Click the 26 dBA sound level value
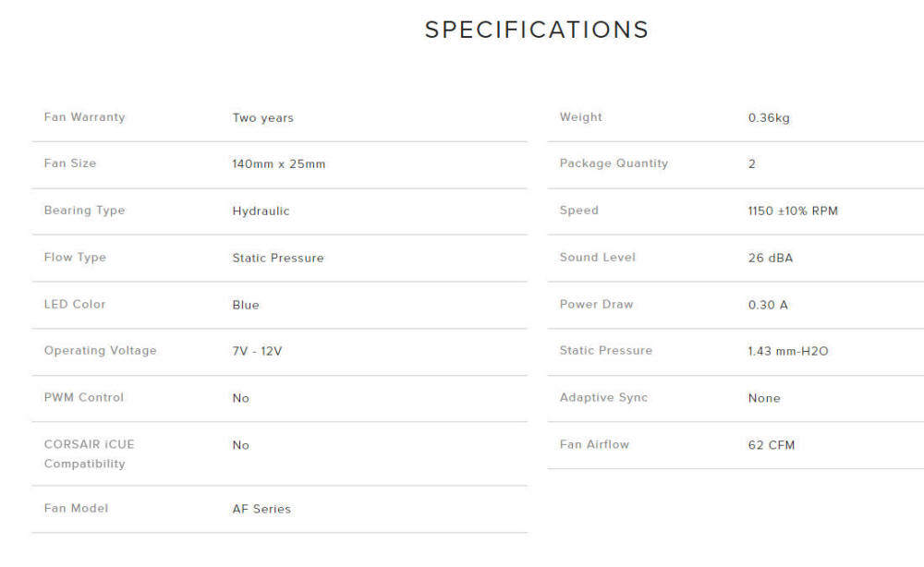924x567 pixels. tap(770, 259)
